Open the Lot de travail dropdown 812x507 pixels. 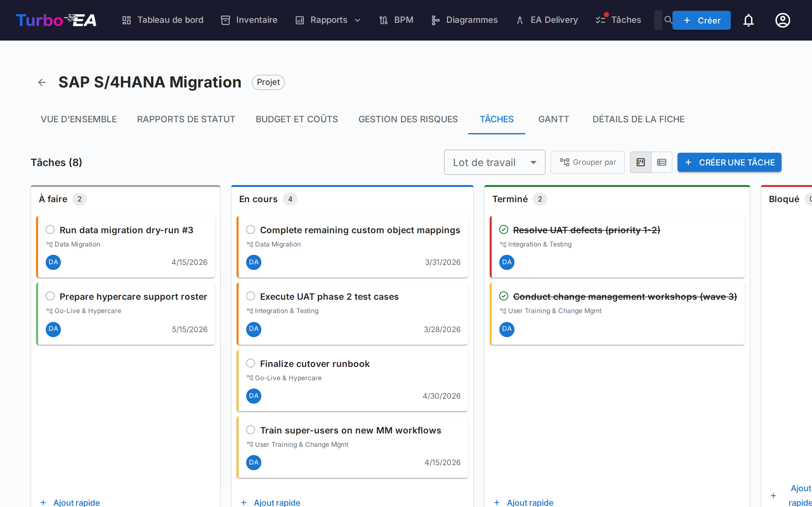tap(494, 162)
